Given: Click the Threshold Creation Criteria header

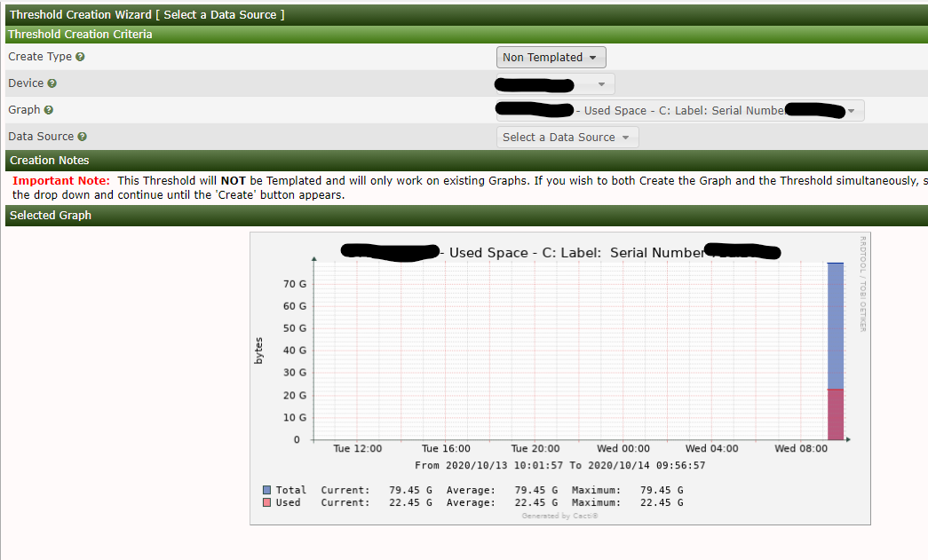Looking at the screenshot, I should [466, 35].
